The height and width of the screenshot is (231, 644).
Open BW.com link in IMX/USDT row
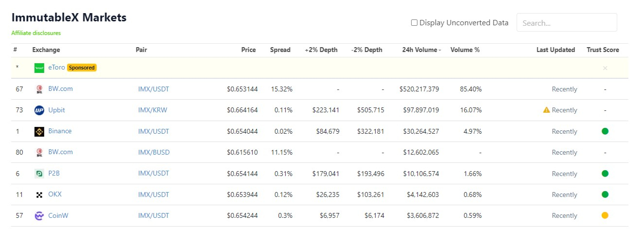pyautogui.click(x=60, y=89)
